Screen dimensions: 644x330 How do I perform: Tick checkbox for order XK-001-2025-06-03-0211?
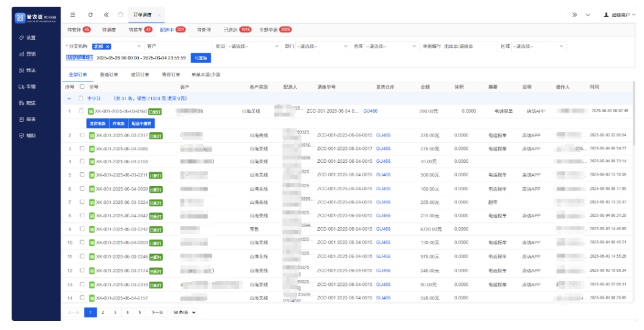coord(82,174)
